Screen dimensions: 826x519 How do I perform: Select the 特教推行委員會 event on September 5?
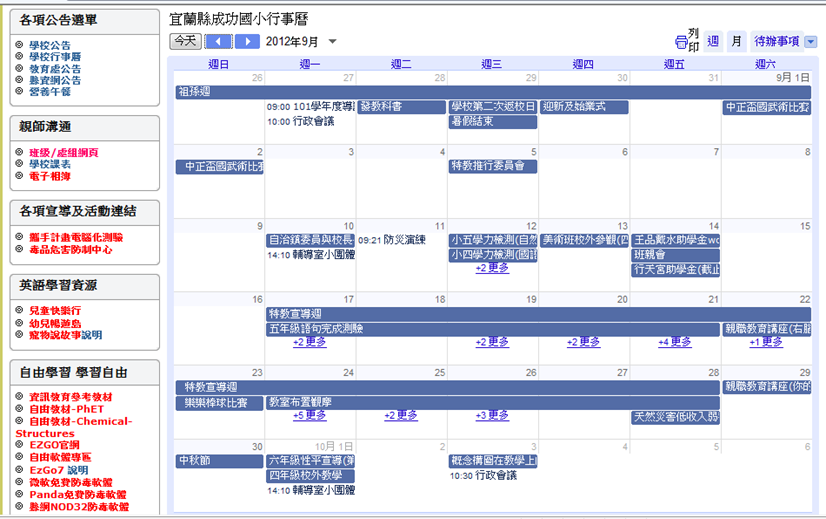click(x=492, y=167)
